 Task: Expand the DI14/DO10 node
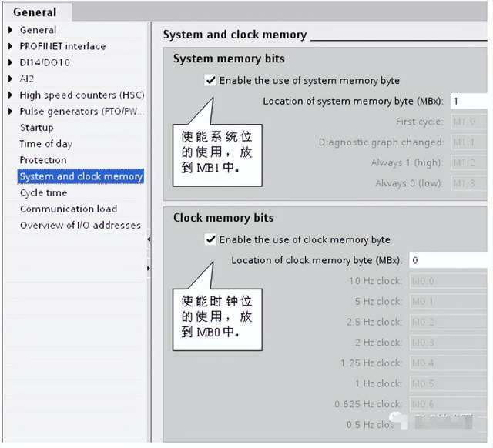[x=11, y=62]
